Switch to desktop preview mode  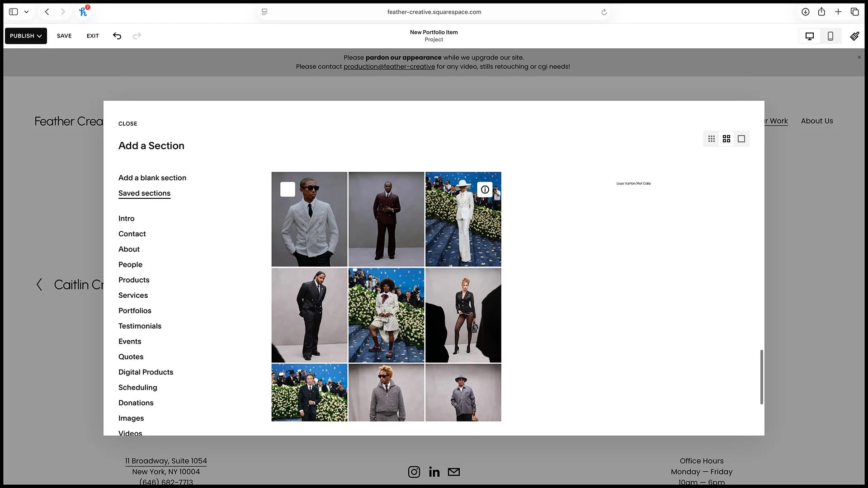click(x=809, y=36)
